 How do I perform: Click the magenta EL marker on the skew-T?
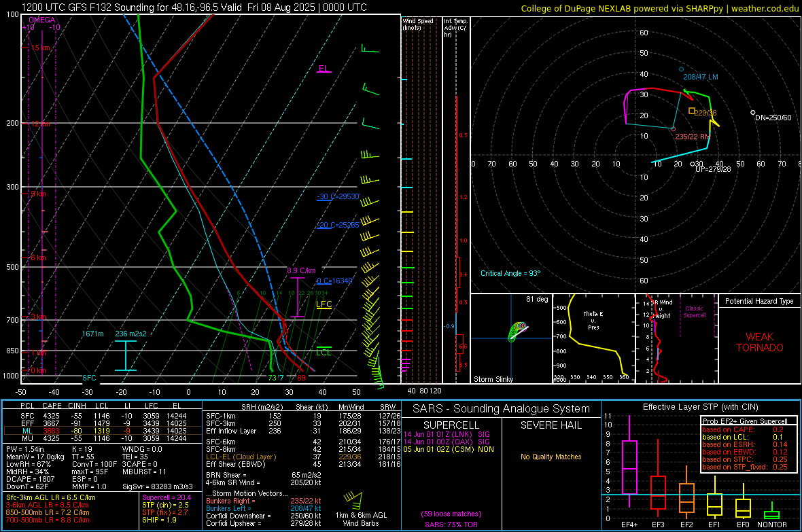(324, 69)
